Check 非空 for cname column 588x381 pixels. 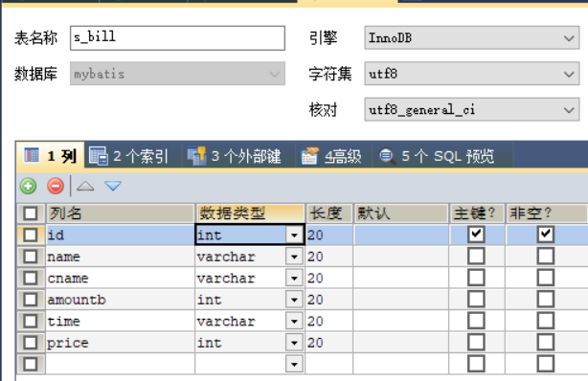545,279
